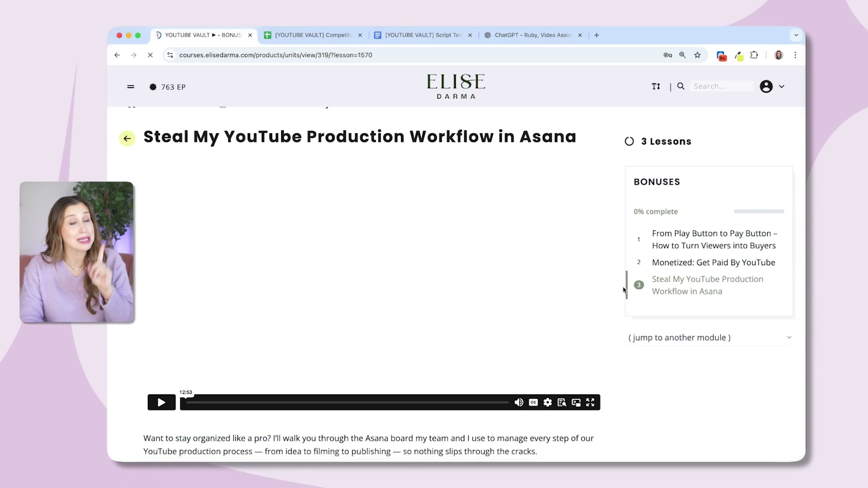Viewport: 868px width, 488px height.
Task: Toggle closed captions on the video
Action: (533, 402)
